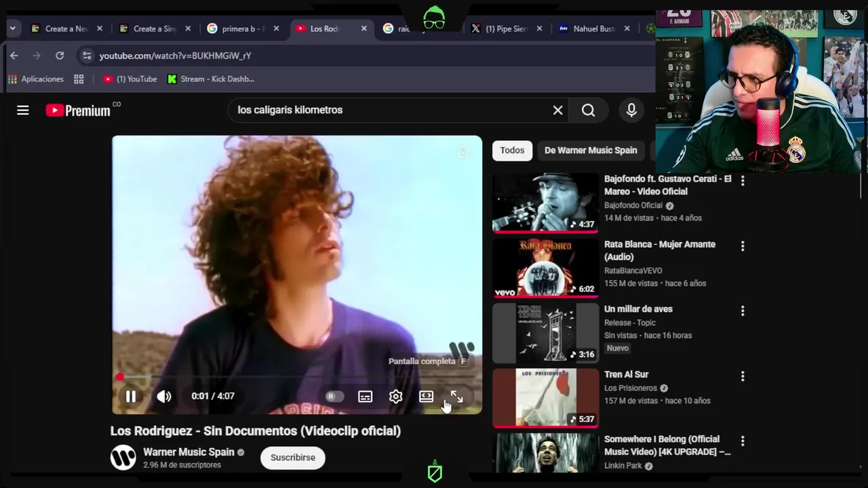Toggle the autoplay switch in player
The height and width of the screenshot is (488, 868).
[x=334, y=396]
